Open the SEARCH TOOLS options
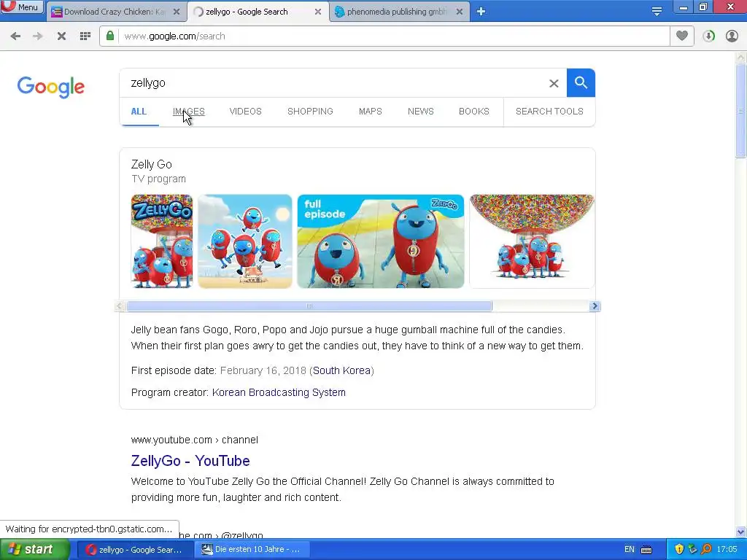This screenshot has width=747, height=560. coord(549,112)
